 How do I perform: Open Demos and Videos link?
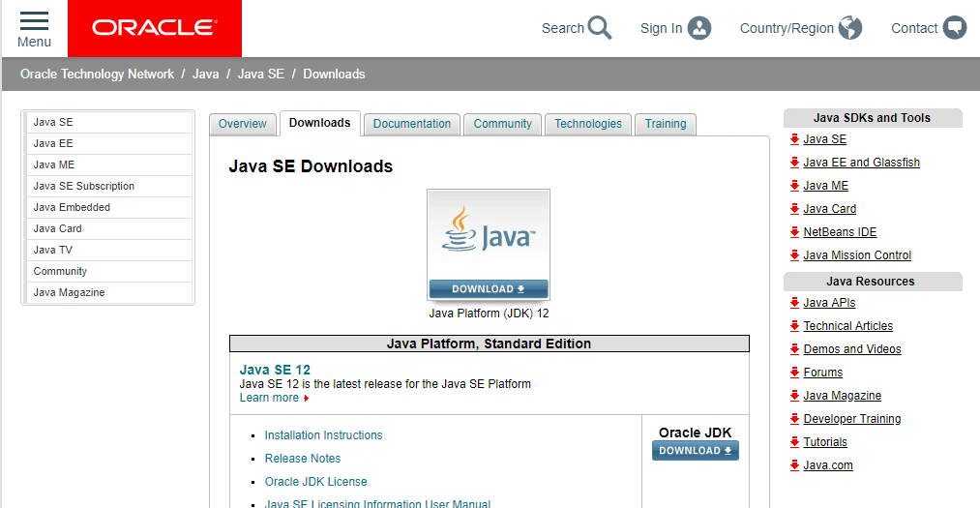(x=852, y=348)
